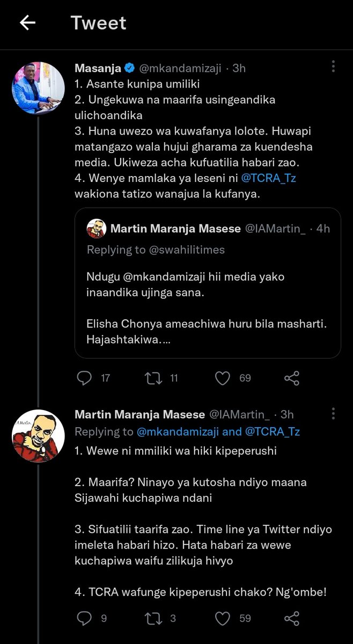
Task: Open reply icon on Masanja's tweet
Action: 84,378
